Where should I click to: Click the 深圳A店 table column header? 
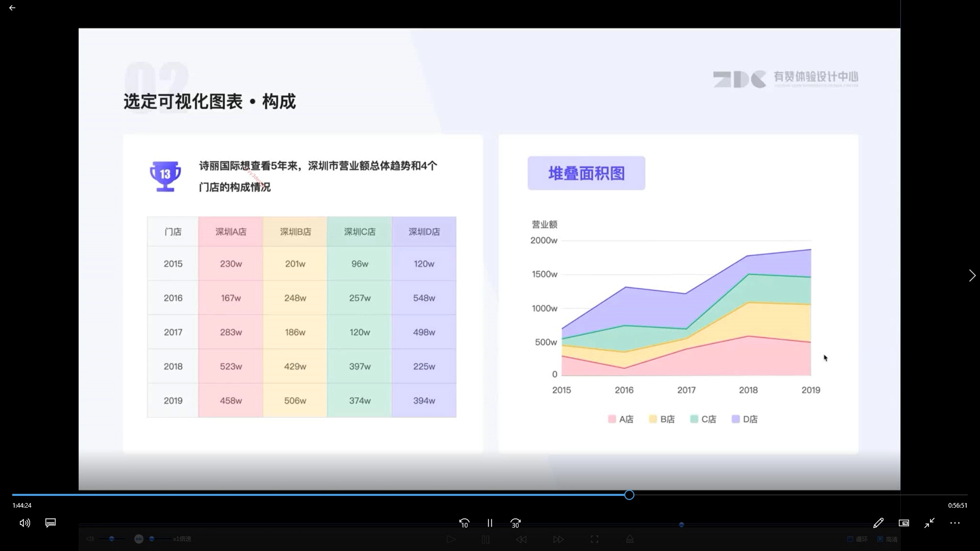(x=231, y=232)
